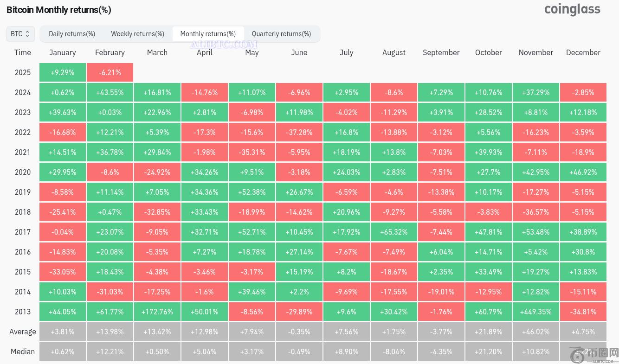Click the Average value for November

tap(536, 332)
